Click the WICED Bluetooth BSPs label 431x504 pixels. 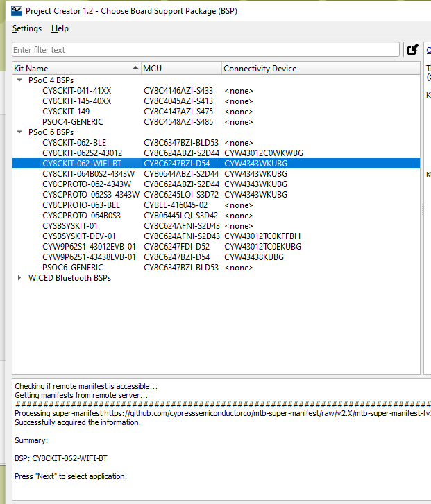click(69, 278)
